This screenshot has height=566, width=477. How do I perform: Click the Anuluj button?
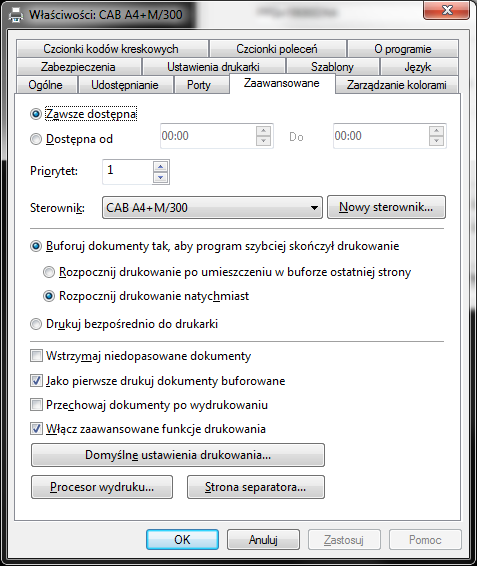263,540
